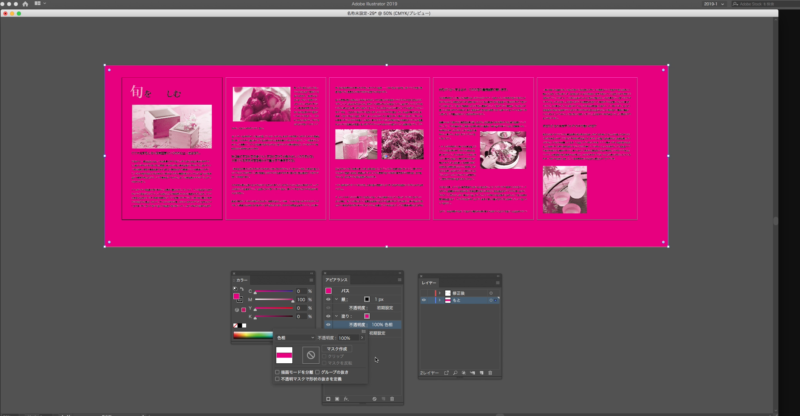
Task: Expand the もと layer contents
Action: tap(440, 300)
